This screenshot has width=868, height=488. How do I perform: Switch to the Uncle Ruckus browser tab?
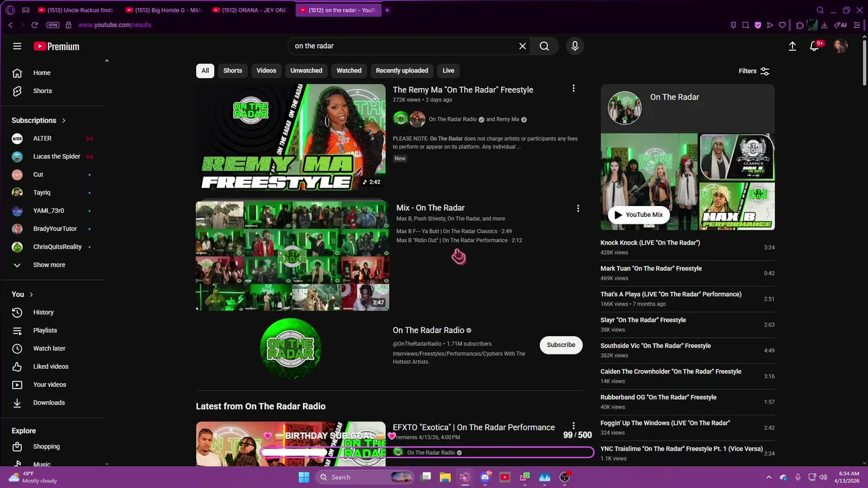[x=76, y=10]
